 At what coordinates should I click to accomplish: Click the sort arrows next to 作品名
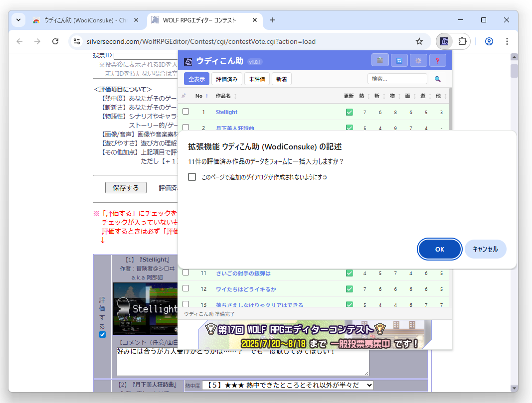point(234,96)
